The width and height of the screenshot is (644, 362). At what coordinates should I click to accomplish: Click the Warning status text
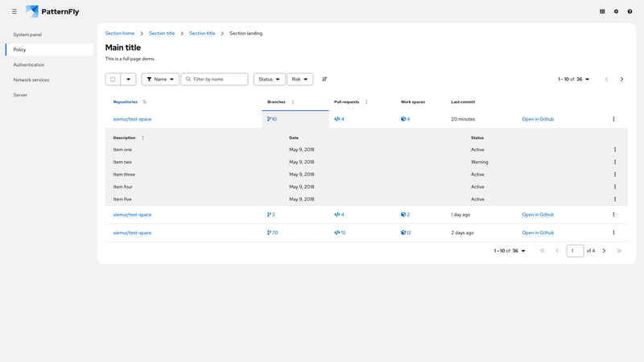(x=479, y=162)
